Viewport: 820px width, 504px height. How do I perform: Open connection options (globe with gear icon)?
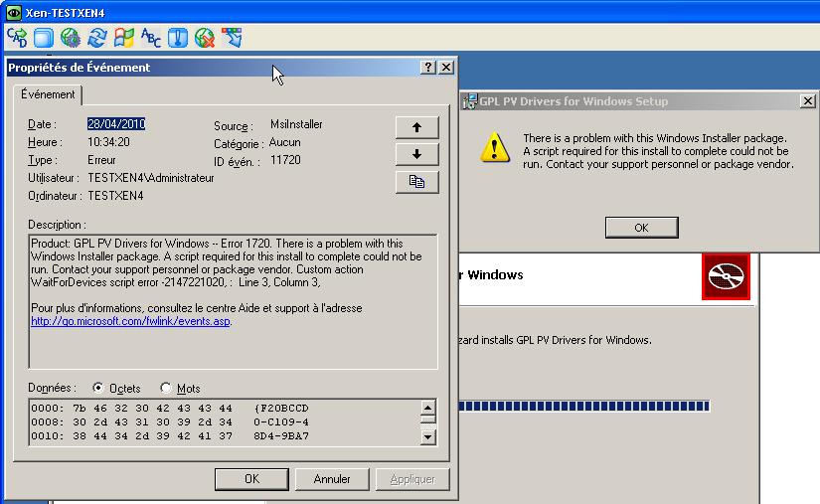click(x=71, y=38)
